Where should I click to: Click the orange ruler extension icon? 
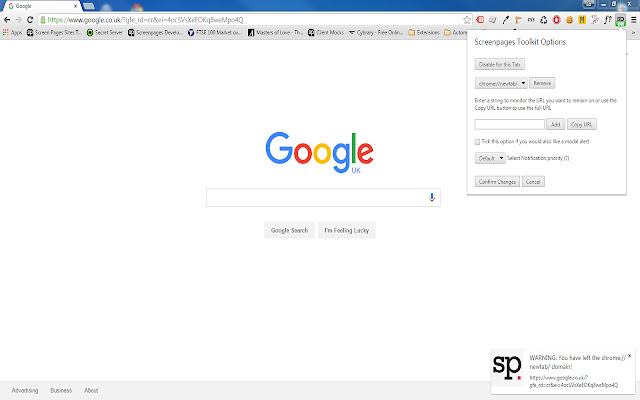tap(518, 20)
